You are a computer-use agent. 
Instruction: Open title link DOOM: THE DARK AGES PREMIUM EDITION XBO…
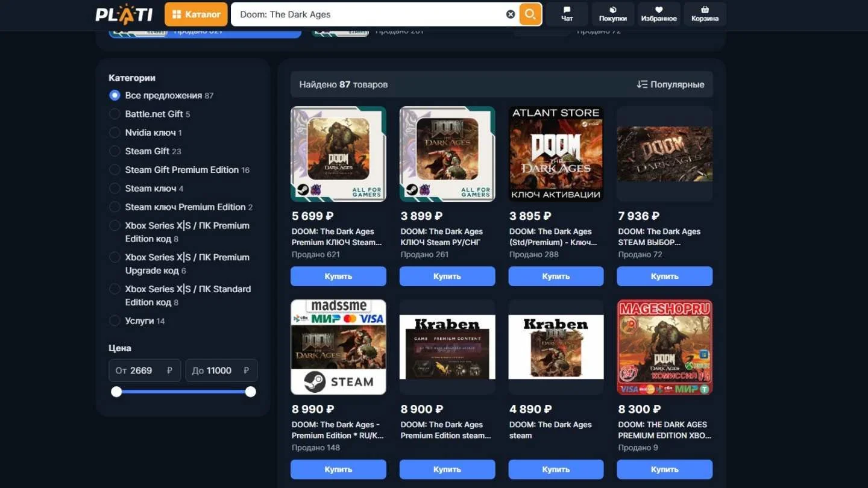coord(665,430)
